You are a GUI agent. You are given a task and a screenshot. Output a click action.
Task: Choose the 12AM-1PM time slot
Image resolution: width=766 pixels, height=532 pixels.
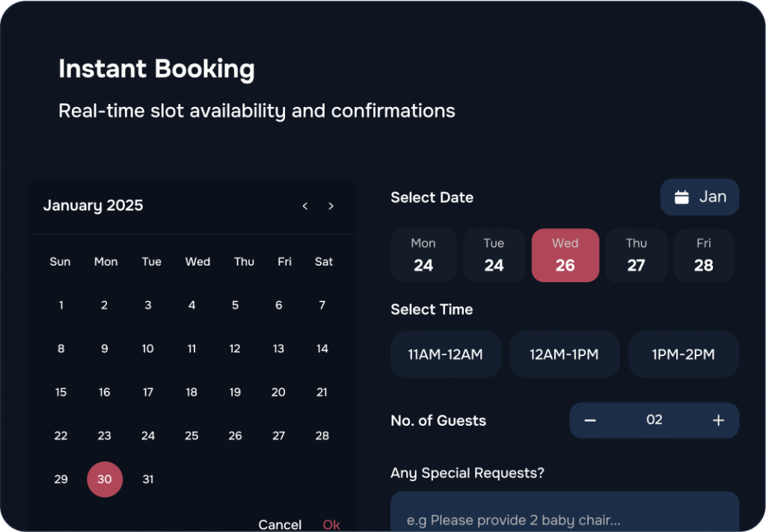564,355
